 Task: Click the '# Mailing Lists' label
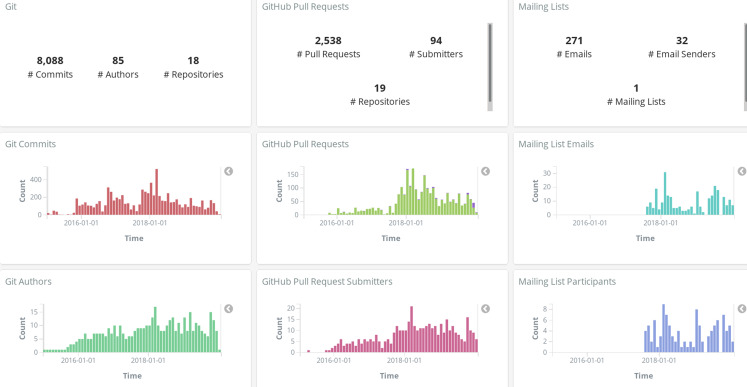click(x=636, y=102)
